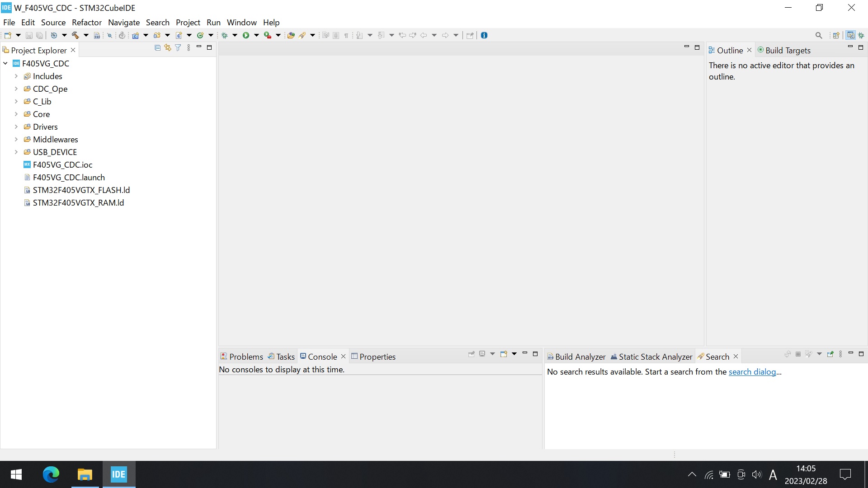Switch to the Tasks tab in console area
868x488 pixels.
(285, 357)
